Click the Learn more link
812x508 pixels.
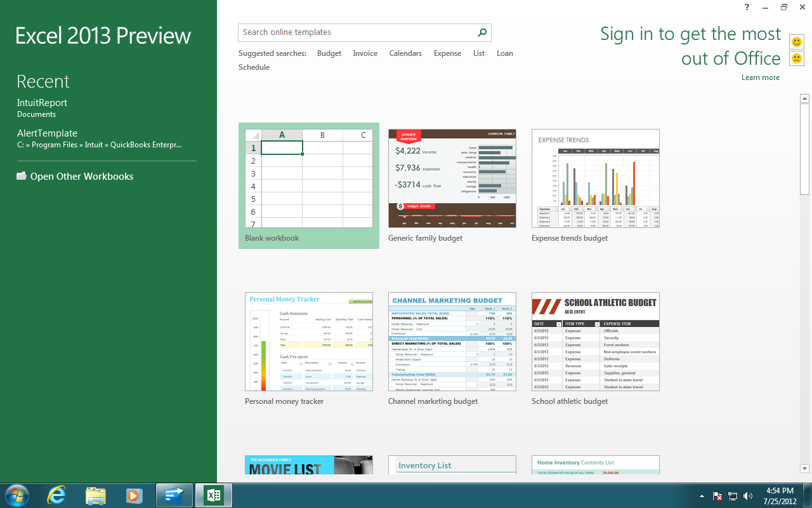[760, 77]
